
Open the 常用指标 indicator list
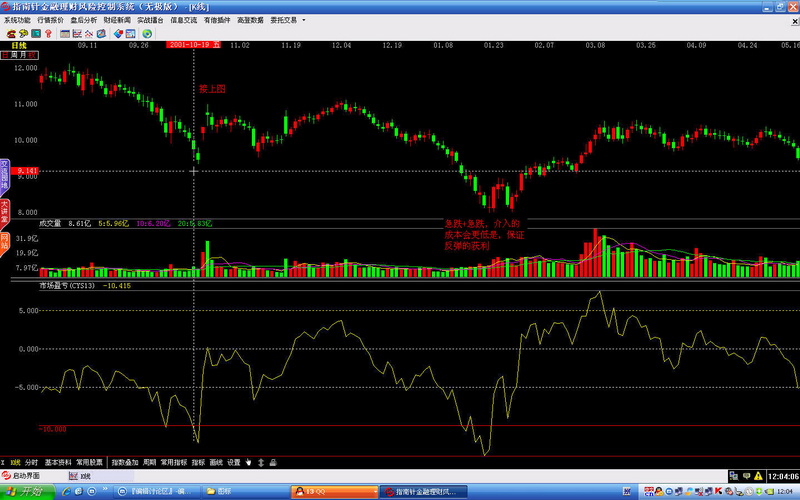click(x=174, y=463)
